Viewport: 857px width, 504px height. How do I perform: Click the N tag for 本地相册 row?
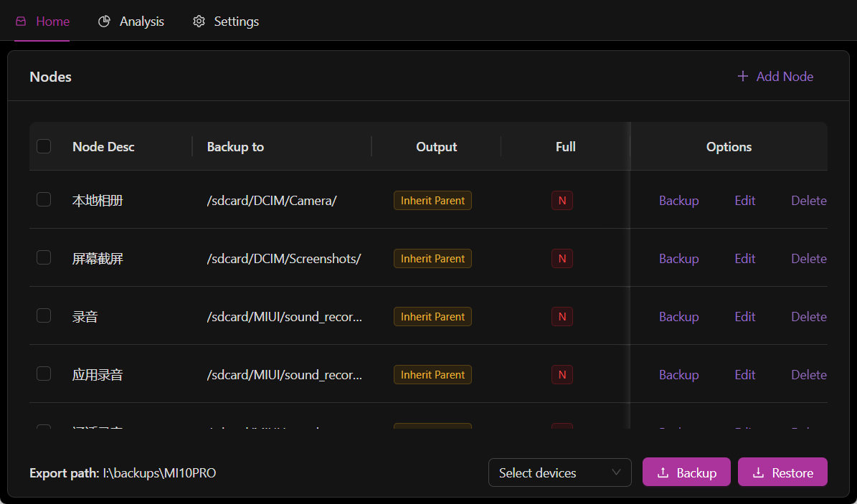pyautogui.click(x=562, y=201)
